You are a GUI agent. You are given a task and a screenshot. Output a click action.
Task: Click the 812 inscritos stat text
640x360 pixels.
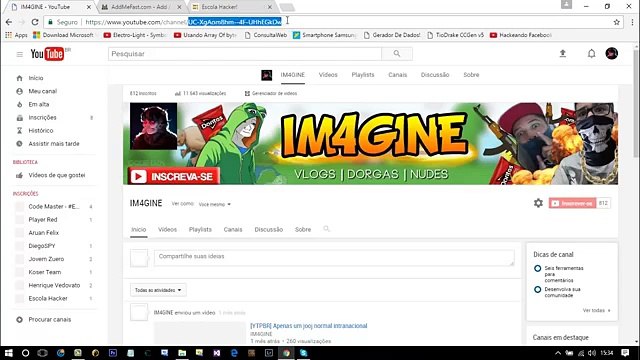tap(143, 93)
